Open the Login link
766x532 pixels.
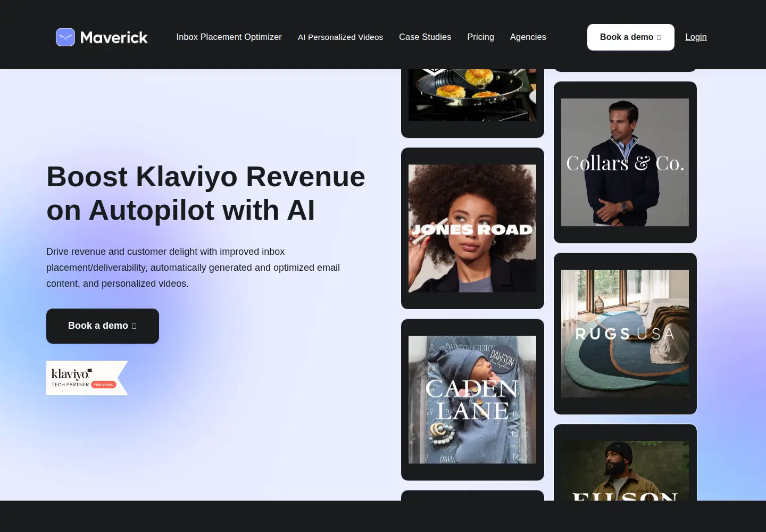pyautogui.click(x=696, y=37)
